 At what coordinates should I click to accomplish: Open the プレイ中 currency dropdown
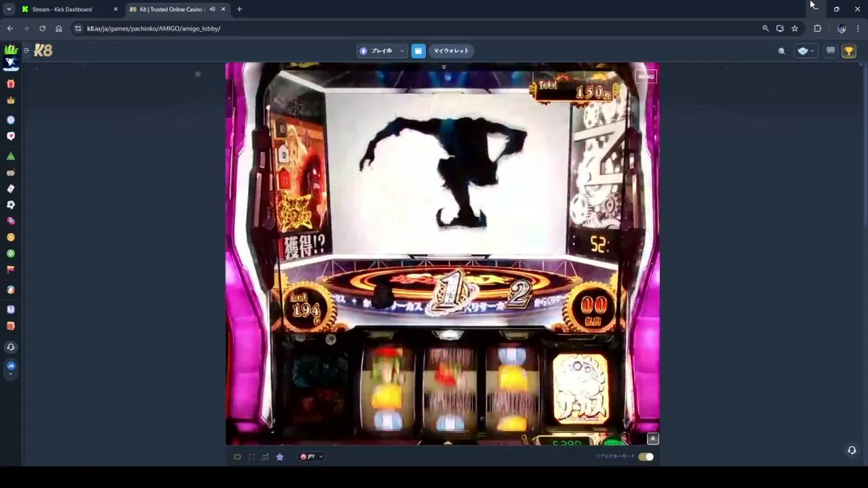[x=382, y=51]
